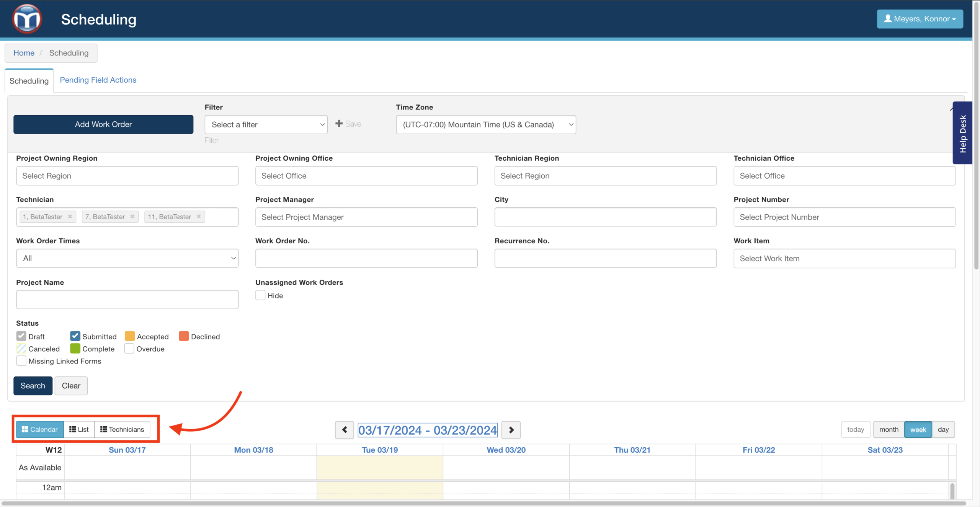Viewport: 980px width, 507px height.
Task: Remove the 7, BetaTester technician tag
Action: pos(132,217)
